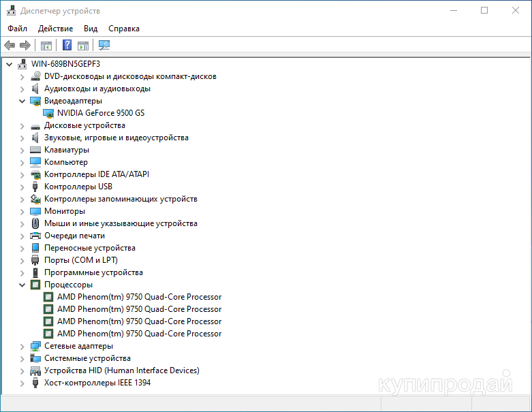The width and height of the screenshot is (532, 412).
Task: Click the Forward arrow in the toolbar
Action: pyautogui.click(x=25, y=46)
